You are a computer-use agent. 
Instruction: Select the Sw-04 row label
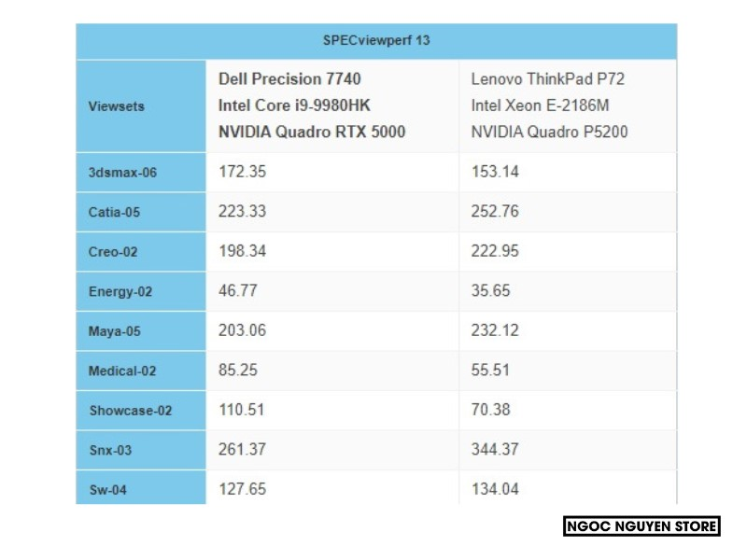tap(107, 489)
